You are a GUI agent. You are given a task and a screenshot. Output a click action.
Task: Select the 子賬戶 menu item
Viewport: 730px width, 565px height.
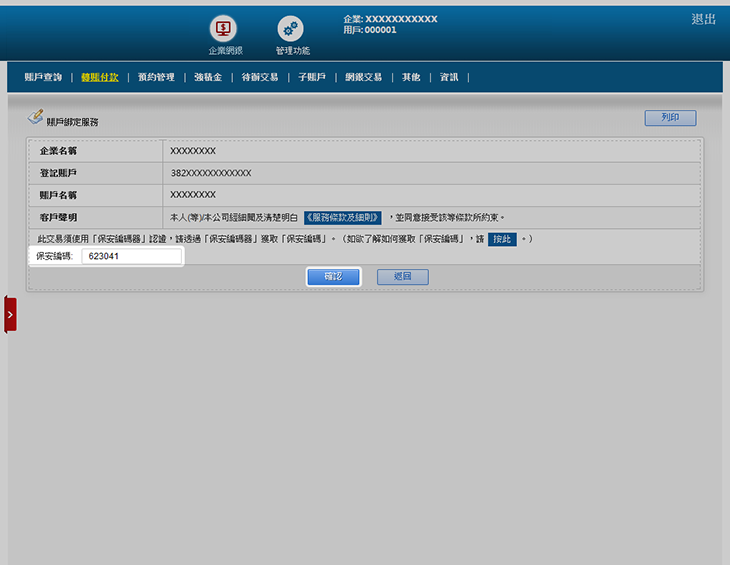click(x=312, y=77)
